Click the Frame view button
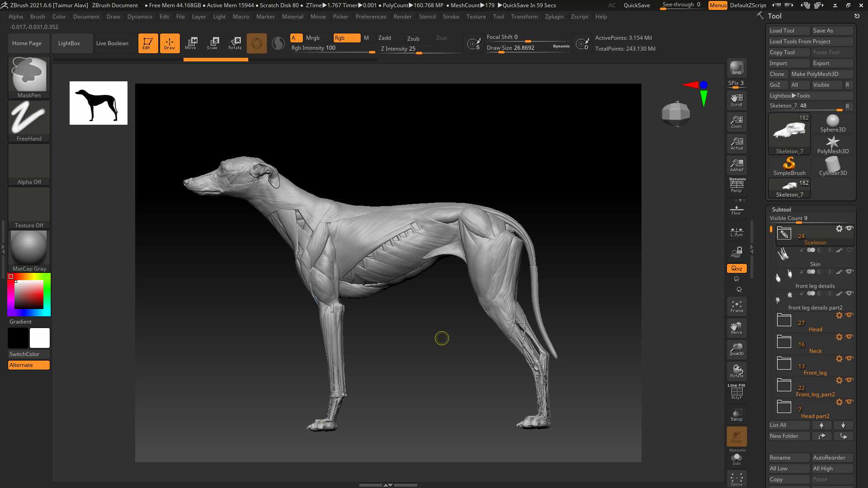Screen dimensions: 868x488 (x=736, y=306)
